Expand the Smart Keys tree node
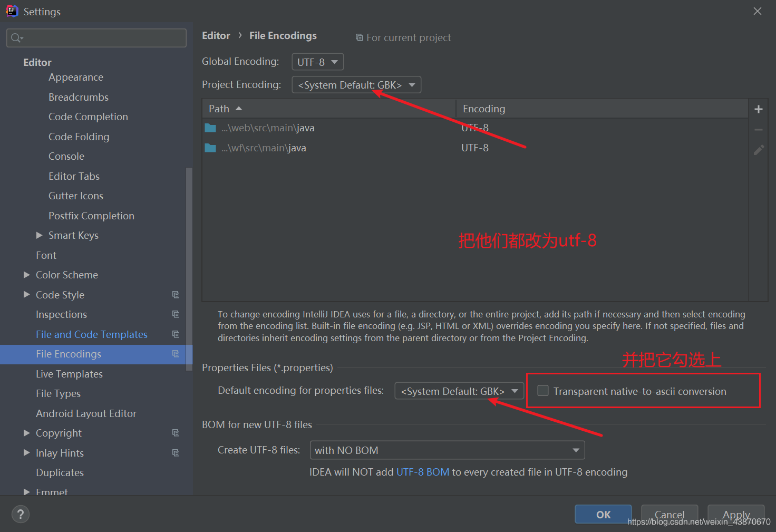 pos(39,235)
